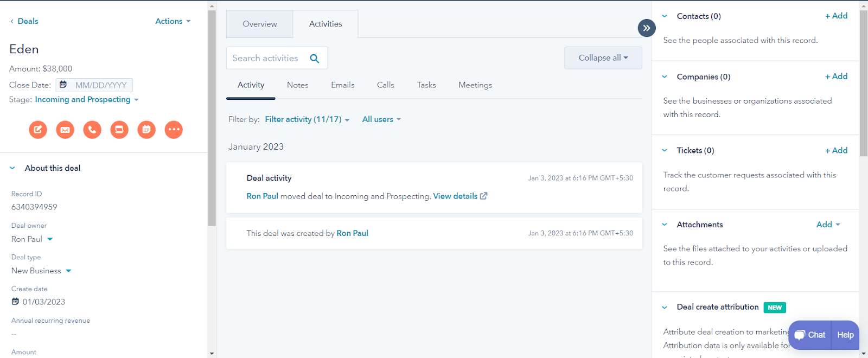Click the Close Date input field
Screen dimensions: 868x358
[100, 85]
